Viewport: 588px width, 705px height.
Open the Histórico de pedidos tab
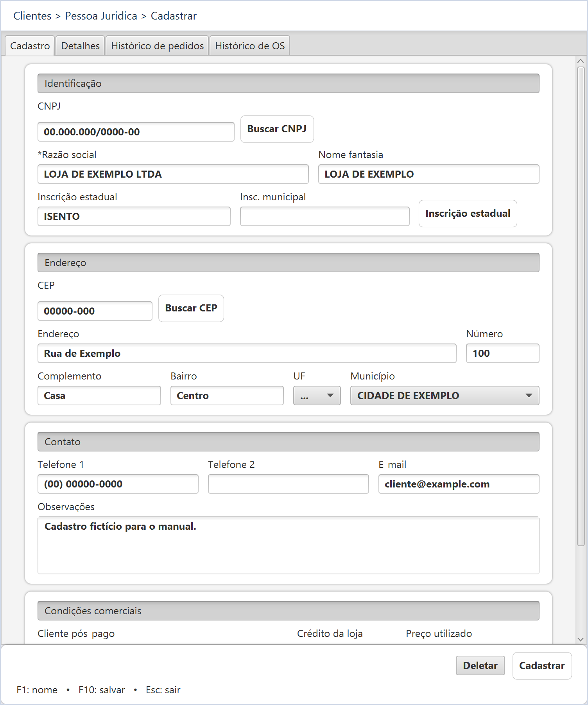[x=157, y=46]
